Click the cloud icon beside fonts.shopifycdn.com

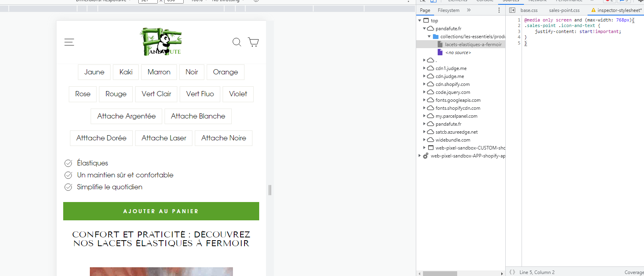[431, 108]
